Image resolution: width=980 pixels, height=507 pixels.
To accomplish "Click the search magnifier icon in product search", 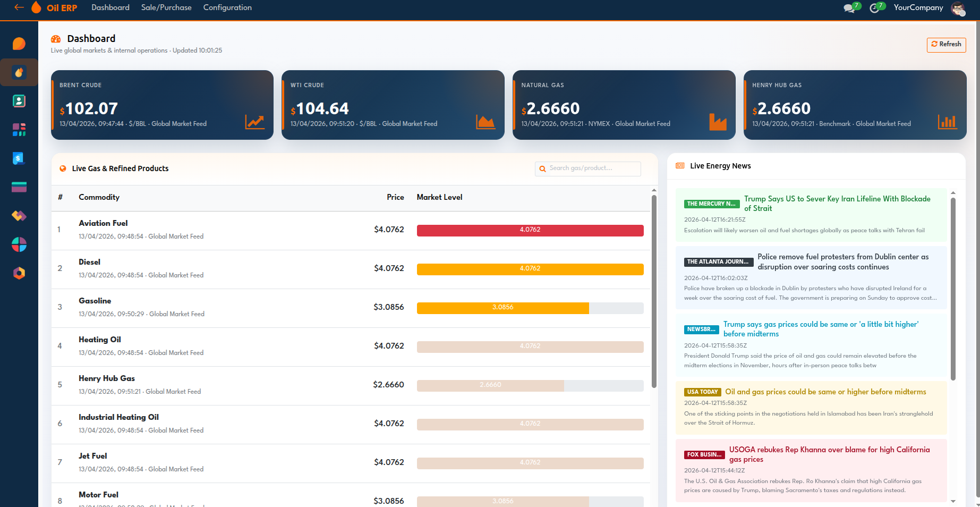I will point(542,169).
